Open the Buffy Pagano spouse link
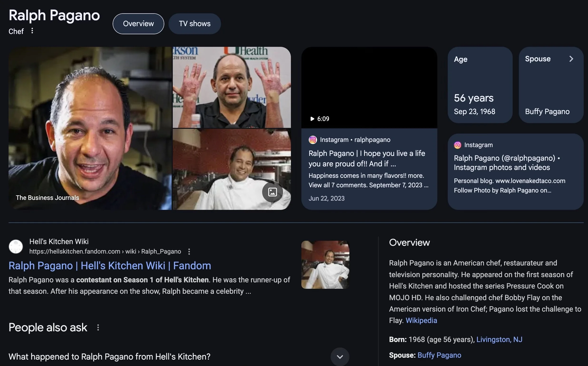The height and width of the screenshot is (366, 588). pyautogui.click(x=439, y=355)
